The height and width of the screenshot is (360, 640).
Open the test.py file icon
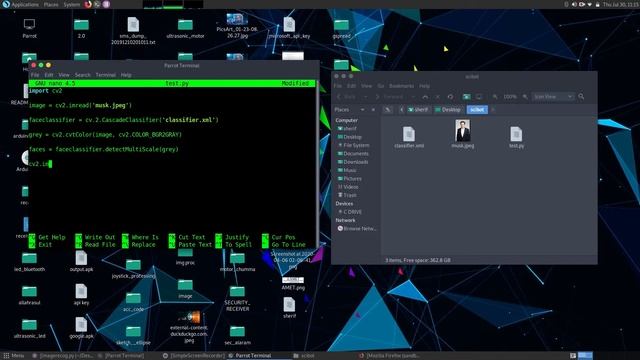click(x=516, y=137)
